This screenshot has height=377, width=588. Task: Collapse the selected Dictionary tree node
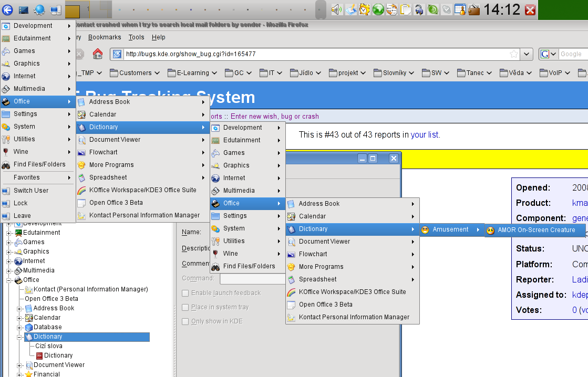[19, 337]
